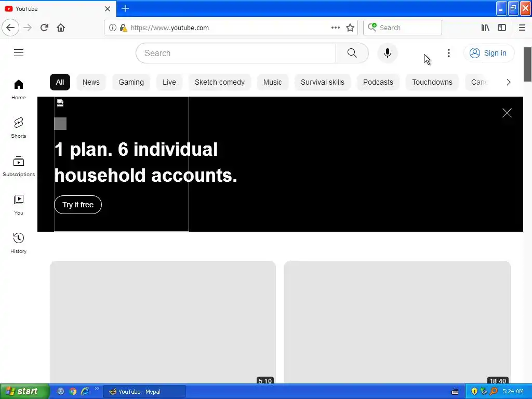Image resolution: width=532 pixels, height=399 pixels.
Task: Click the Try it free button
Action: 78,205
